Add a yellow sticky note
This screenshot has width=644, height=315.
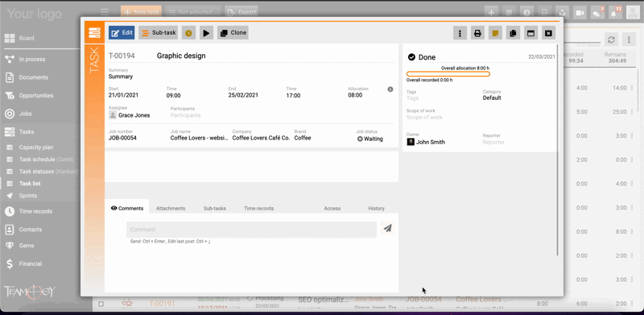coord(495,33)
